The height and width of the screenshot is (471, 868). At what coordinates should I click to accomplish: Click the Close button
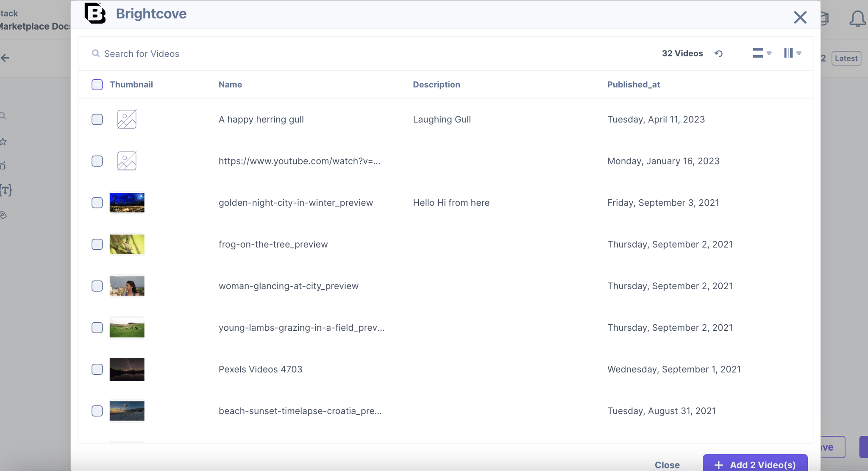667,465
